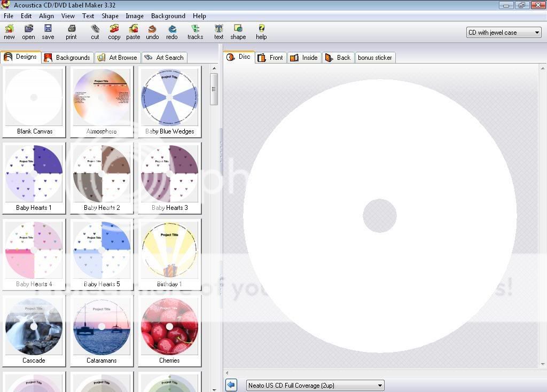
Task: Open the Image menu
Action: point(135,16)
